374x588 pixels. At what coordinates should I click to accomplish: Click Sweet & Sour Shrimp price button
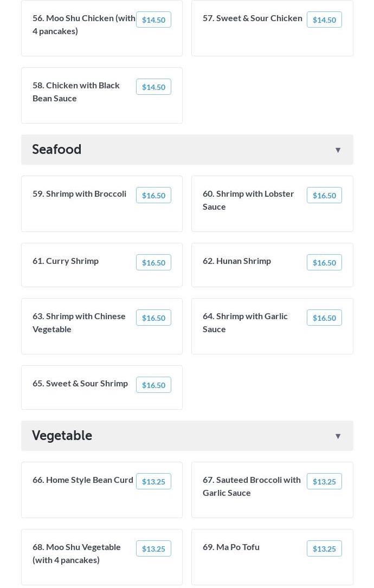pos(153,385)
